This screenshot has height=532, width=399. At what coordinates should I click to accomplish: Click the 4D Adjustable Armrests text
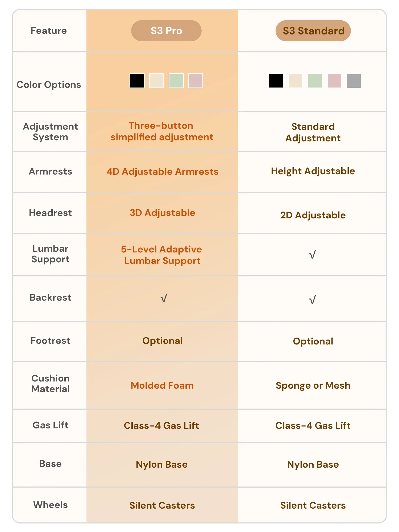pos(162,172)
